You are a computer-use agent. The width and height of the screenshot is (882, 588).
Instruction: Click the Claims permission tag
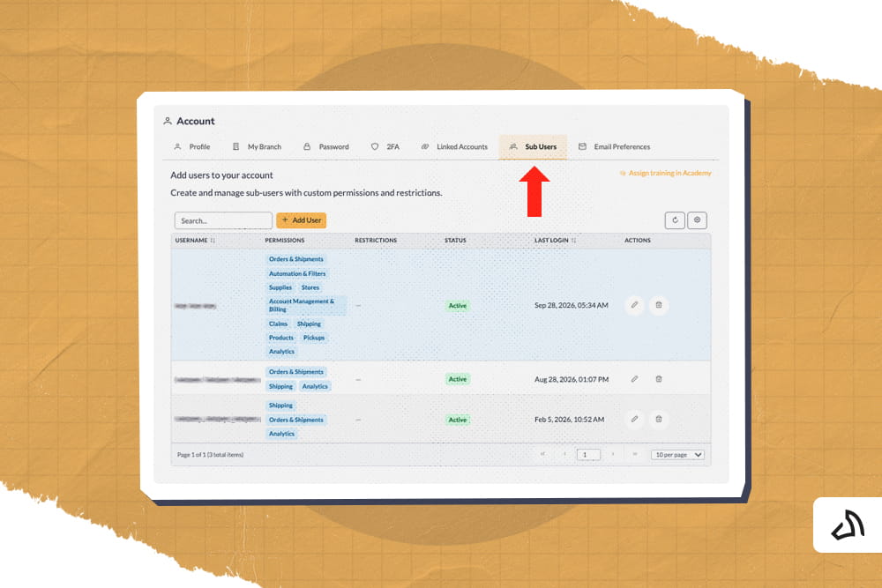point(278,324)
